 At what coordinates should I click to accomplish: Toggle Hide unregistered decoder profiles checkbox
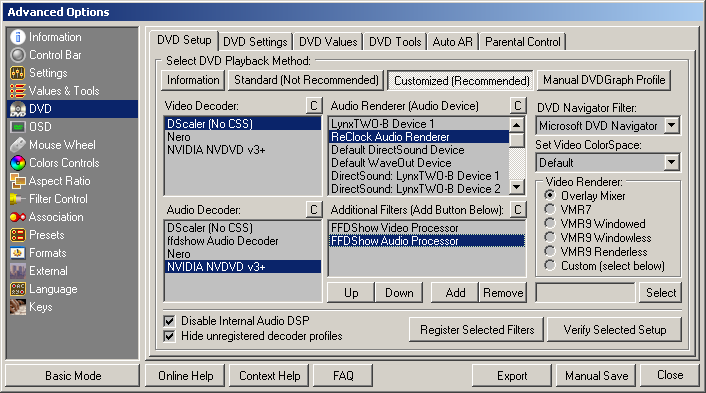click(169, 336)
